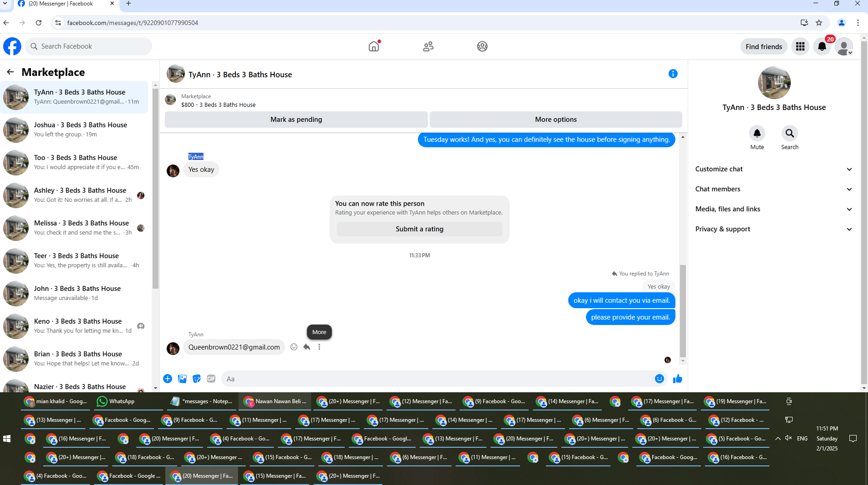The height and width of the screenshot is (485, 868).
Task: Open More options for email message
Action: (319, 347)
